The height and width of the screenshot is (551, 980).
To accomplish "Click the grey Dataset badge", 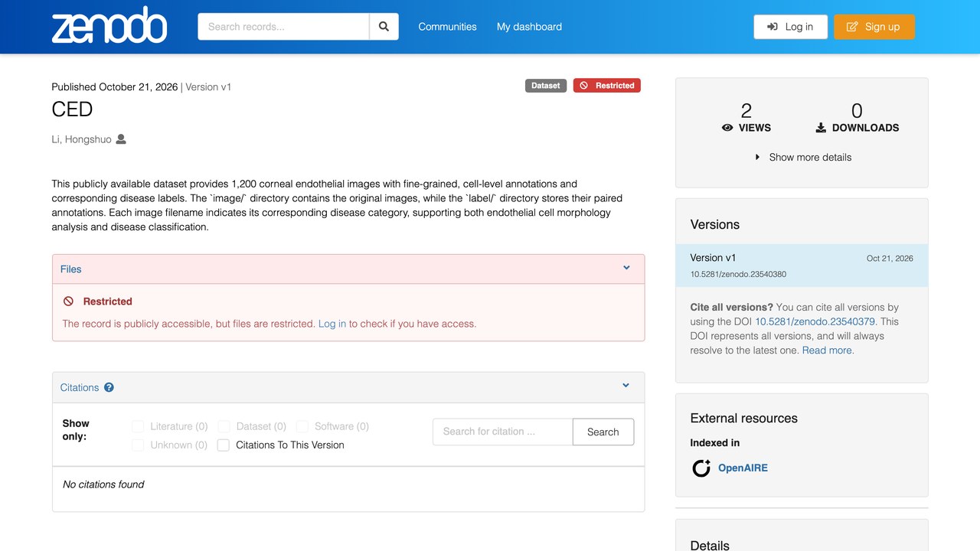I will coord(546,86).
